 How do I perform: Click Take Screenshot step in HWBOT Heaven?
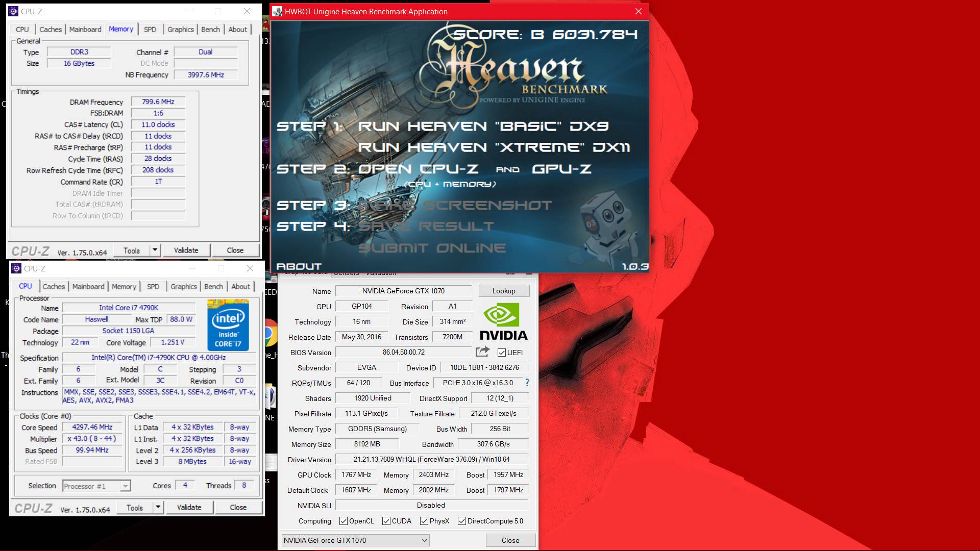point(455,205)
